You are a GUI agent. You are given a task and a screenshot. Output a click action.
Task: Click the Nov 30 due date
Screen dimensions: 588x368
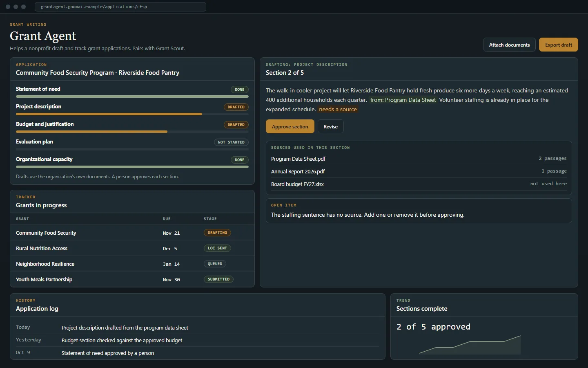(x=171, y=280)
